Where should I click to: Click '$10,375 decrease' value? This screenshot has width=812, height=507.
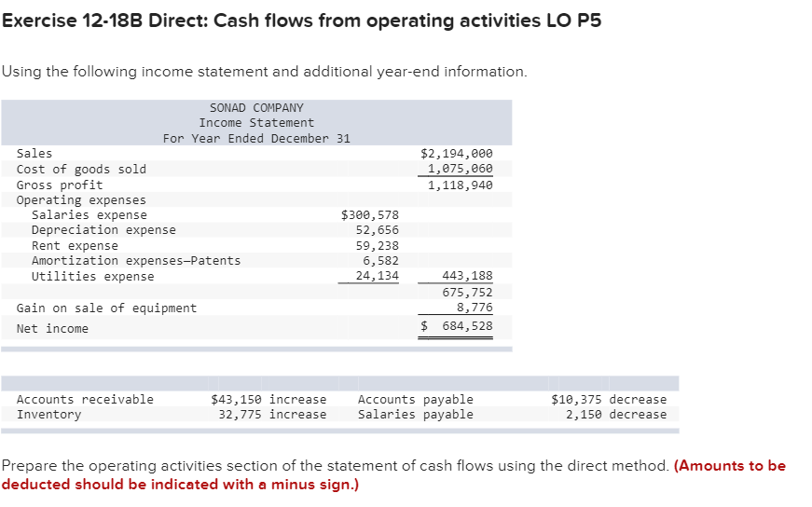click(x=609, y=399)
